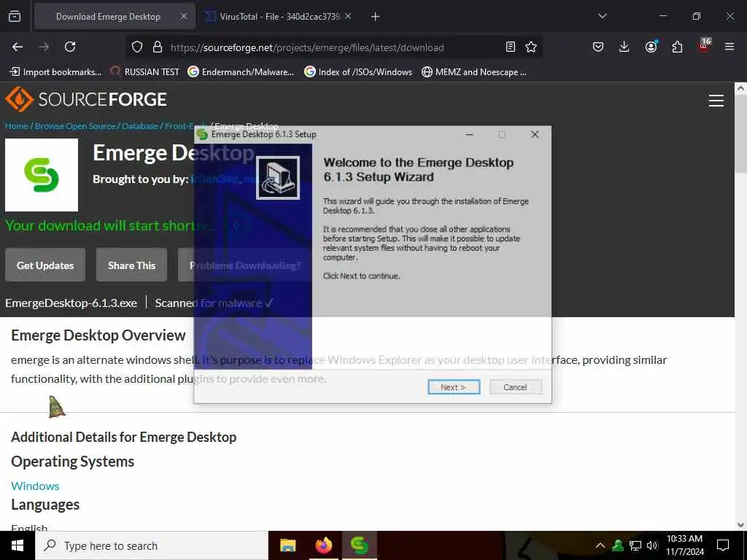Go back with the browser back arrow
747x560 pixels.
pyautogui.click(x=18, y=47)
